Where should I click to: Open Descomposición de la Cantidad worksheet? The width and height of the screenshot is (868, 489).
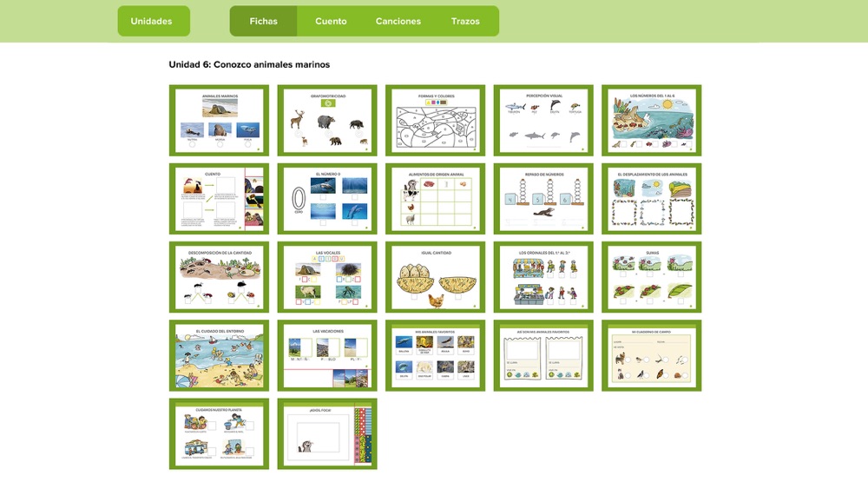(x=220, y=277)
